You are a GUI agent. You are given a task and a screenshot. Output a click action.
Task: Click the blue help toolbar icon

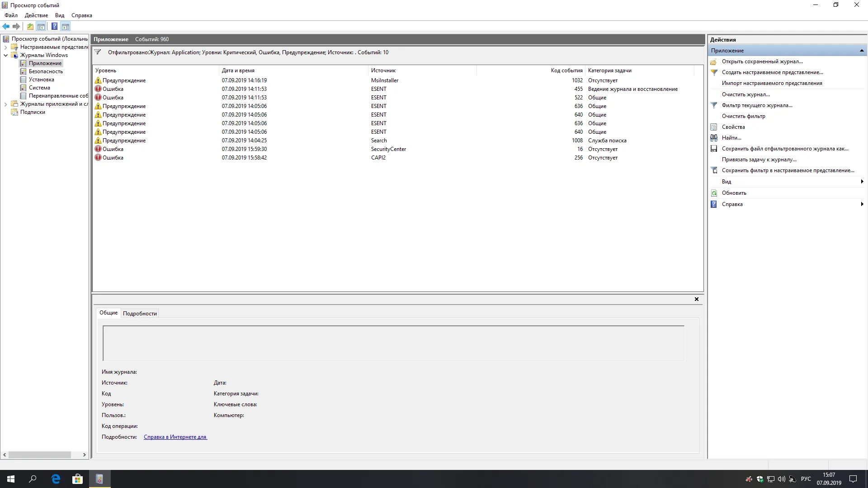point(54,26)
